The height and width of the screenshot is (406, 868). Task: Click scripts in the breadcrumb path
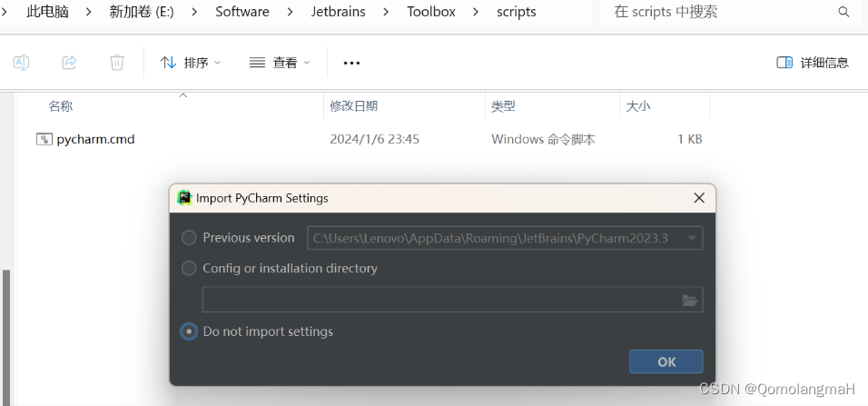pyautogui.click(x=517, y=12)
